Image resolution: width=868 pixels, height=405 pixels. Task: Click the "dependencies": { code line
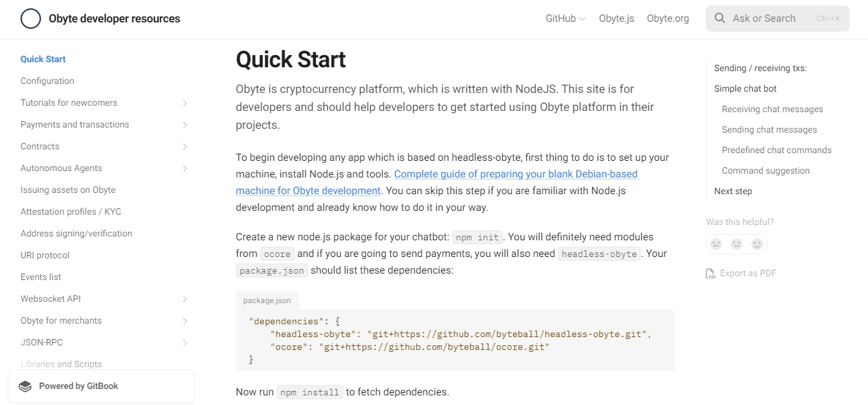coord(294,321)
